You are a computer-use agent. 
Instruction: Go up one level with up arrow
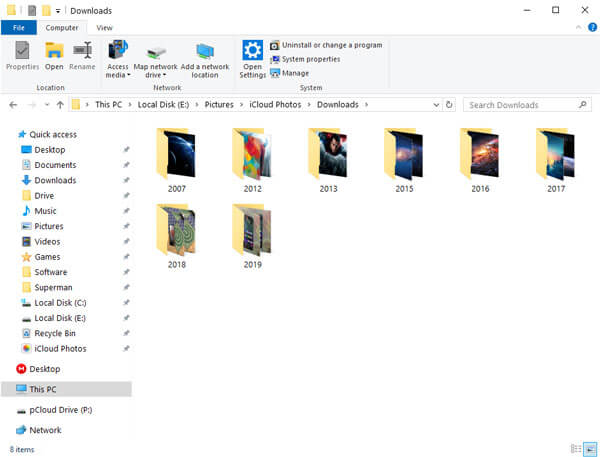[60, 105]
